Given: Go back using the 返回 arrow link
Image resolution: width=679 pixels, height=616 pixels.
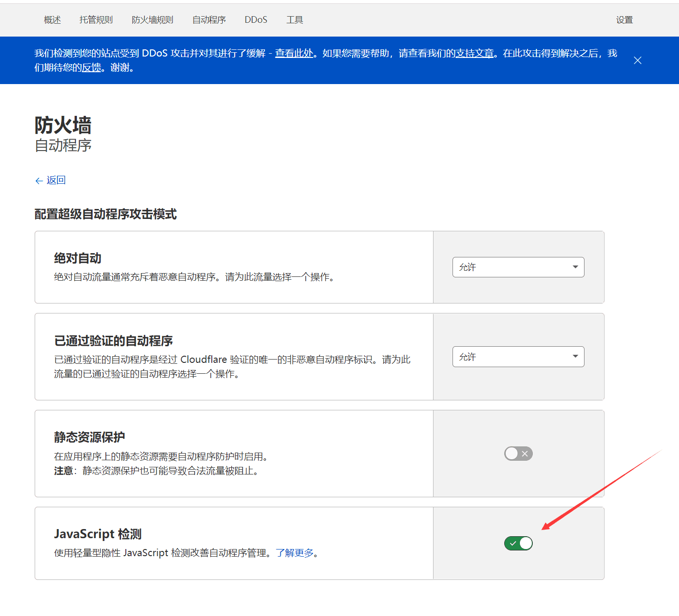Looking at the screenshot, I should point(50,180).
